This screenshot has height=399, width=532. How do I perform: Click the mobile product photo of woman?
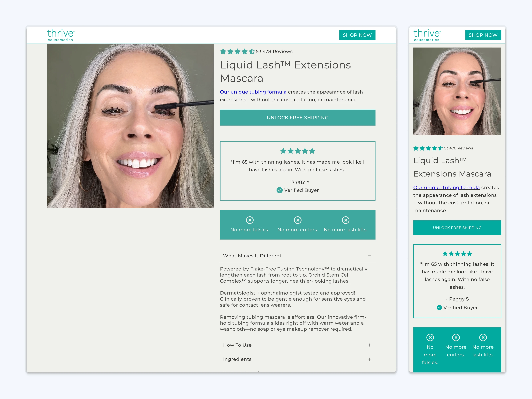click(457, 91)
